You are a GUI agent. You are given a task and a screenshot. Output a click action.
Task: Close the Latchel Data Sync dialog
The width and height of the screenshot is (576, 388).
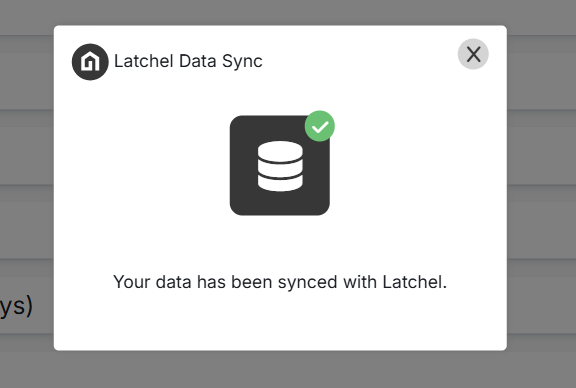point(473,54)
